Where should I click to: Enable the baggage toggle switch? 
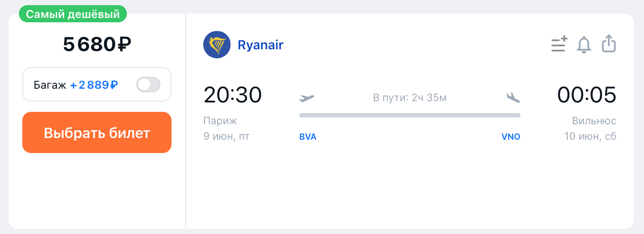tap(148, 85)
